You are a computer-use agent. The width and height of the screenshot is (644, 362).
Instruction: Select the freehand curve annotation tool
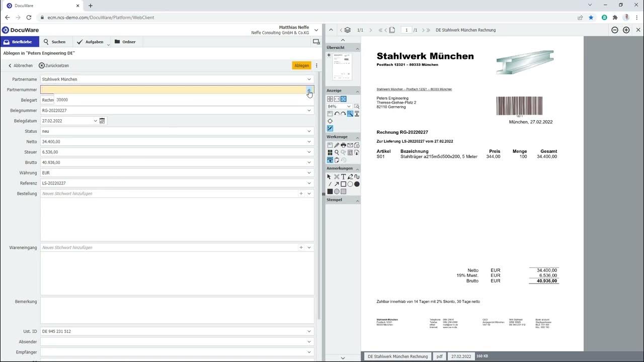tap(357, 177)
